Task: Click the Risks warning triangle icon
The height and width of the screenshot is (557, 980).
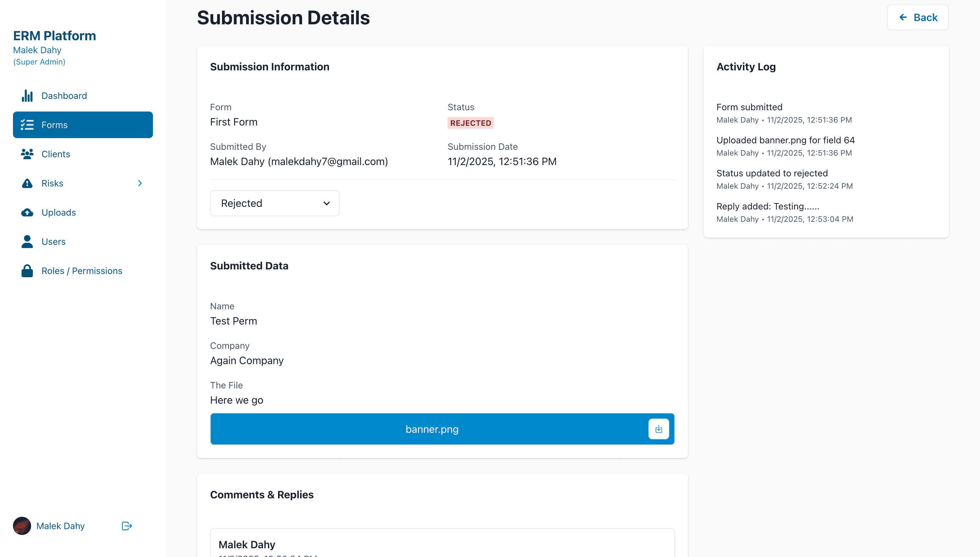Action: pos(27,183)
